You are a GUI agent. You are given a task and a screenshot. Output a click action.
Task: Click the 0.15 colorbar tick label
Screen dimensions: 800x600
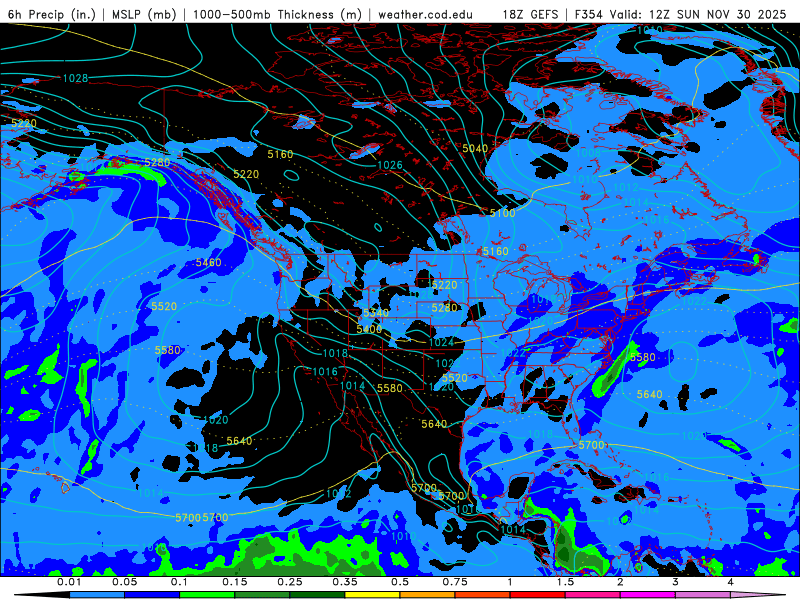(x=235, y=582)
